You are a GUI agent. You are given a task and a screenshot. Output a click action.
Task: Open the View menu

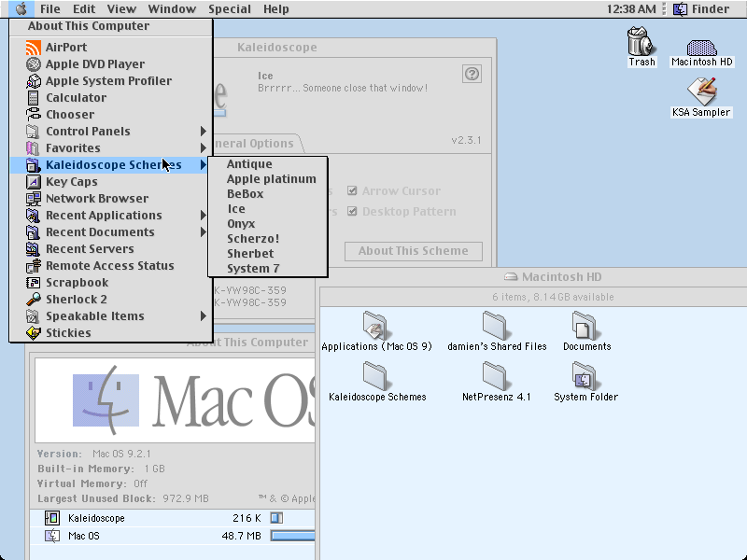[x=121, y=9]
